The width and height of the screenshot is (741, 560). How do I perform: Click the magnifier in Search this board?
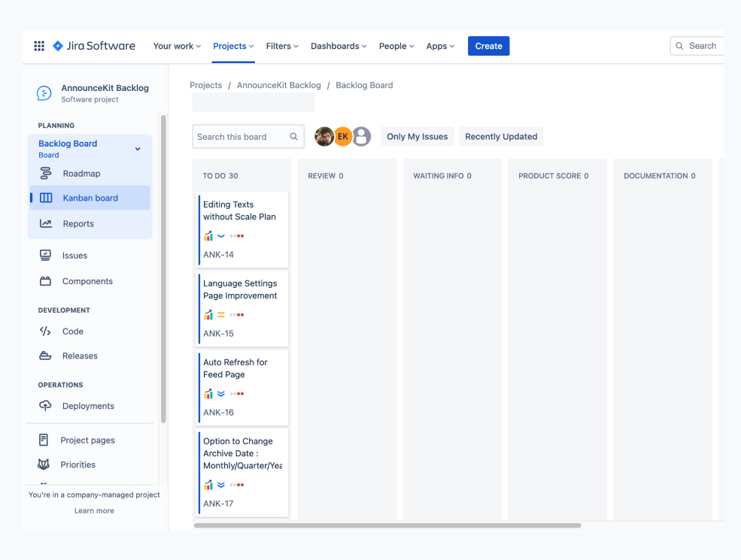(293, 137)
